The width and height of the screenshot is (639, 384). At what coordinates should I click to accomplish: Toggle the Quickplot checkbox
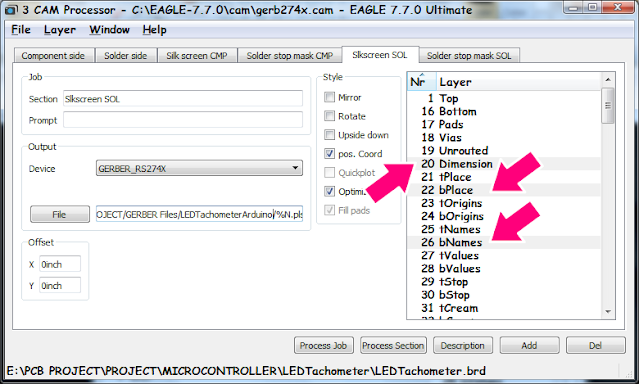click(329, 172)
